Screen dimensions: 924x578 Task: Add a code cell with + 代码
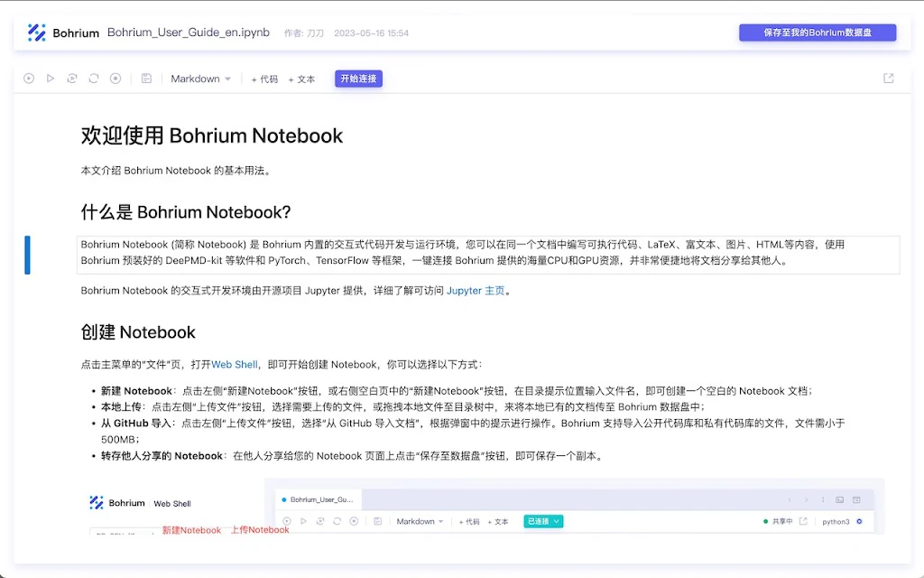pos(264,79)
